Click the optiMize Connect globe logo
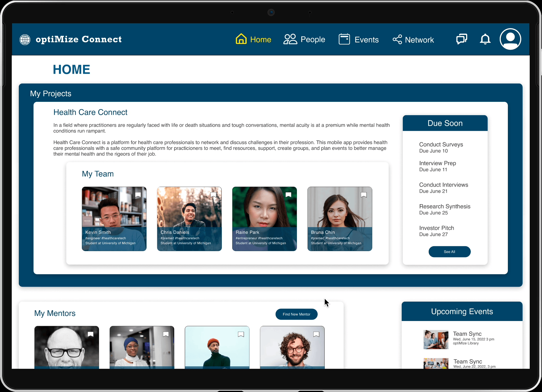Viewport: 542px width, 392px height. coord(25,40)
